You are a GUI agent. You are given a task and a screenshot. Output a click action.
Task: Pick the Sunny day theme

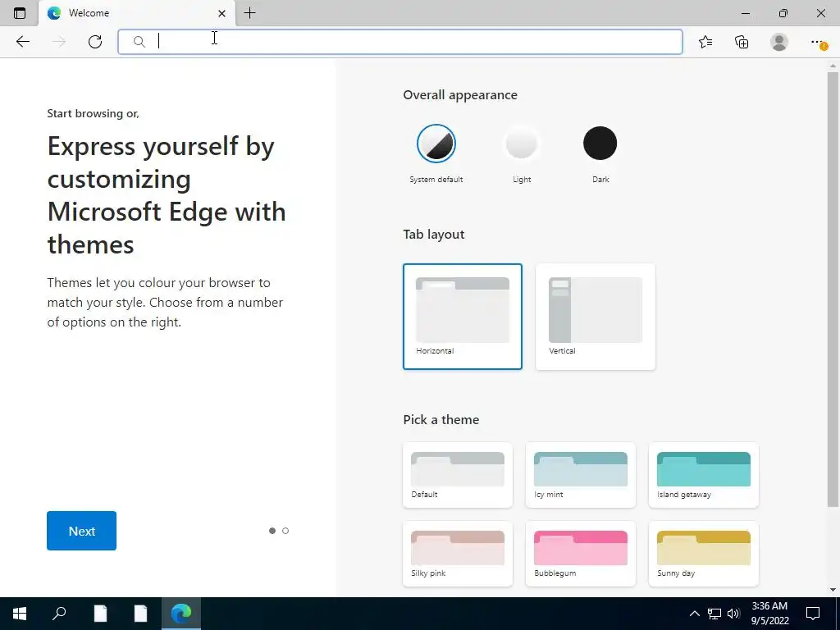click(x=703, y=554)
